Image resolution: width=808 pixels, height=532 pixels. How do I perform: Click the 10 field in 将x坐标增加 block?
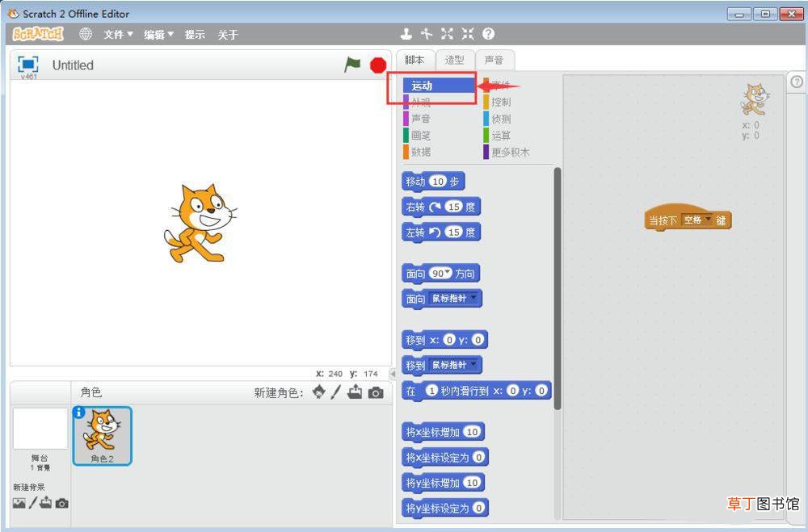[473, 432]
